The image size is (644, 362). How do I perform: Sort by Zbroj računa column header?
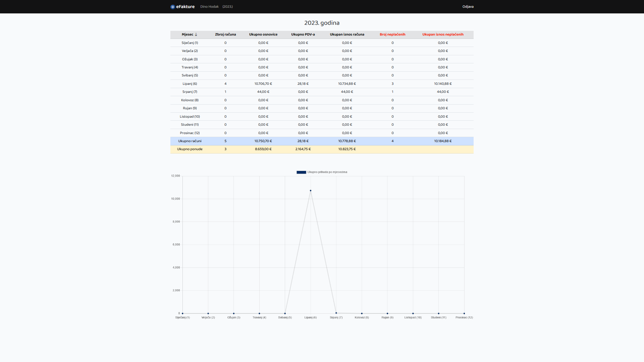(x=225, y=35)
